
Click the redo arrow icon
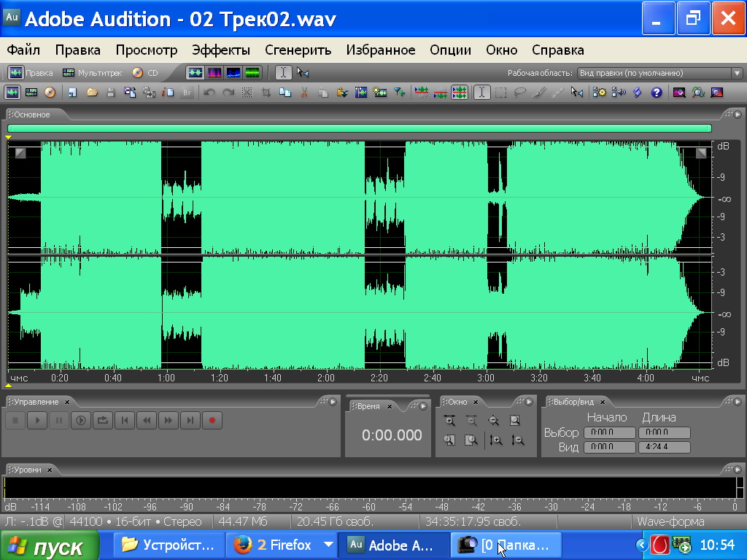tap(228, 93)
